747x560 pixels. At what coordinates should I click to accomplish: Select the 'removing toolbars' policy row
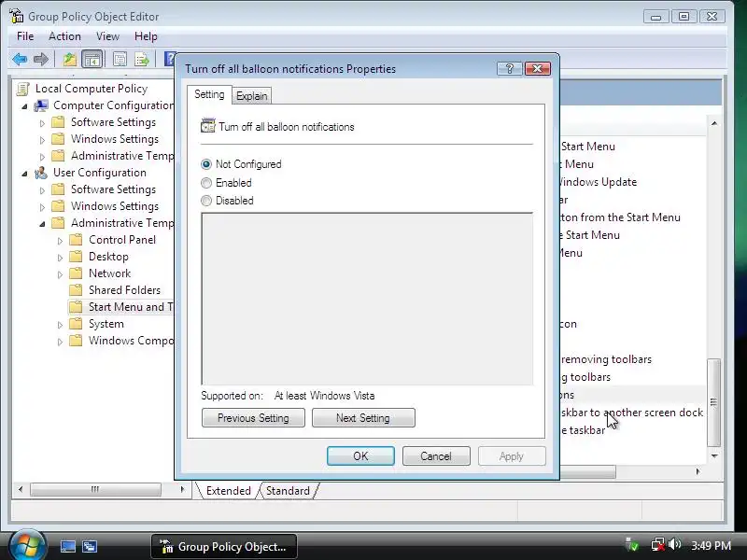tap(606, 359)
